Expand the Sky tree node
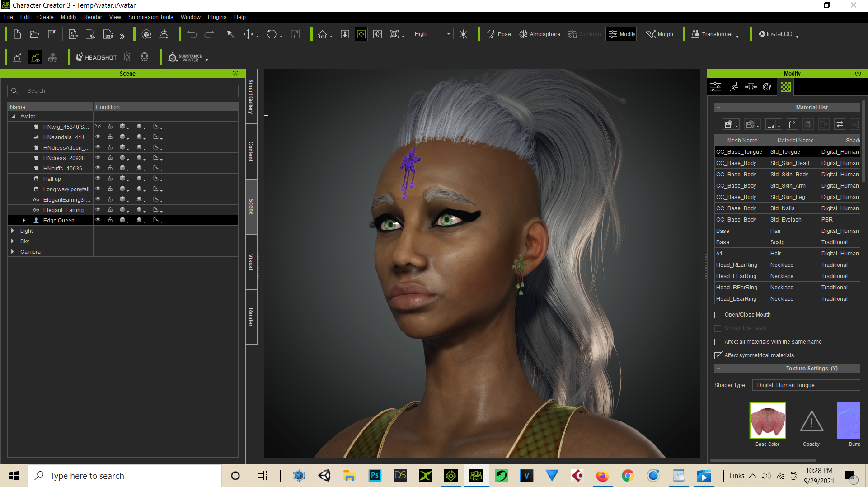The height and width of the screenshot is (487, 868). pyautogui.click(x=13, y=241)
